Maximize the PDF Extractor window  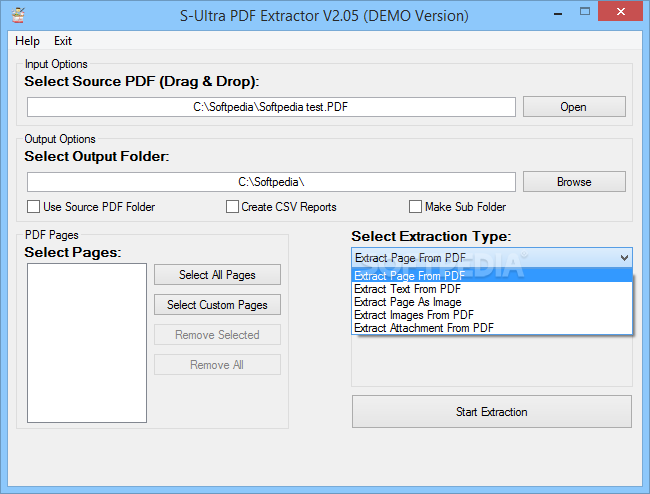[585, 12]
